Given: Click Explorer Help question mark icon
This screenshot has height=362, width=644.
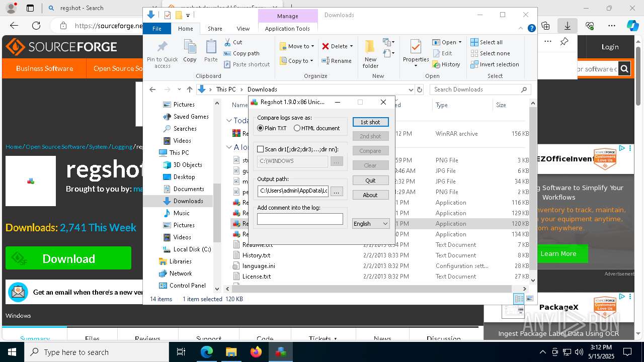Looking at the screenshot, I should [x=531, y=29].
